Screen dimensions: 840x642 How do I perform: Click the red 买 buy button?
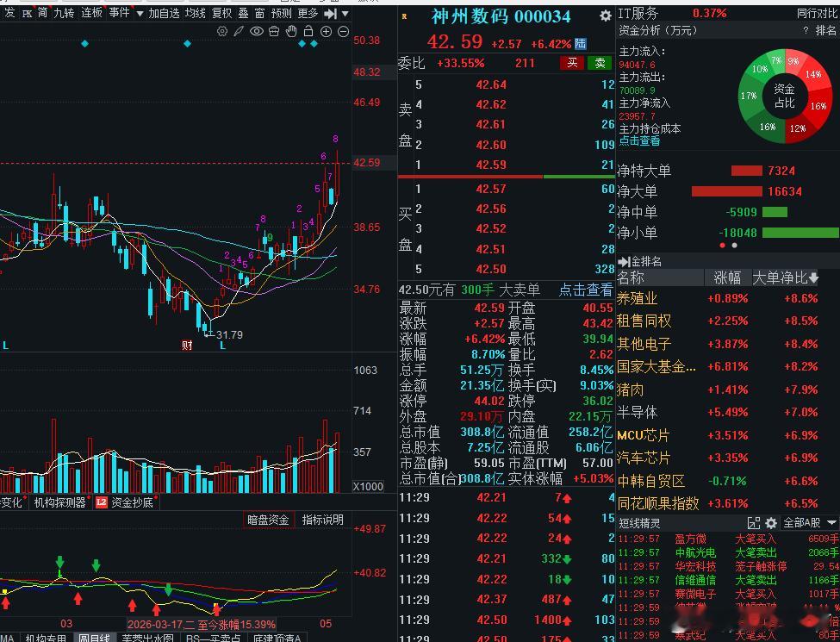pyautogui.click(x=572, y=63)
